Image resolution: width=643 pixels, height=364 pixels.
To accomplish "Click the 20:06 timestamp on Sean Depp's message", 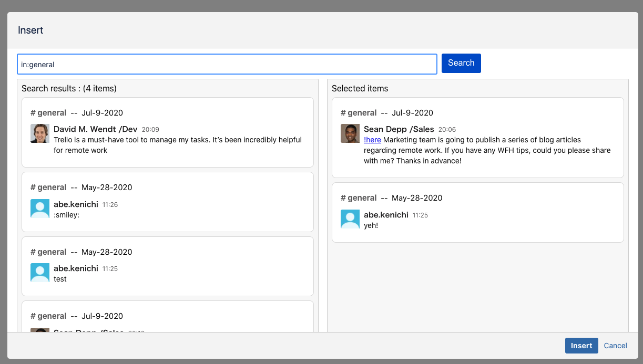I will point(447,129).
